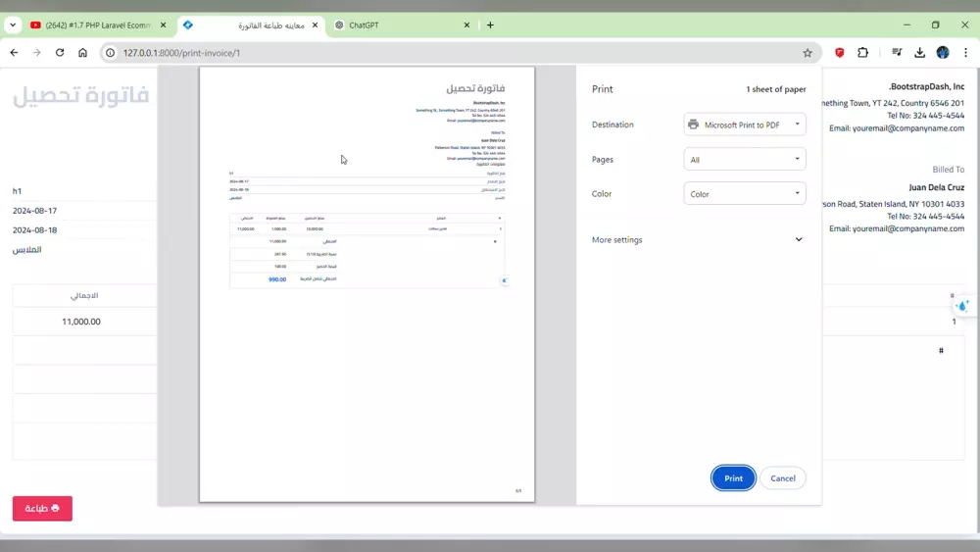Click the الملابس category text
The image size is (980, 552).
click(26, 249)
